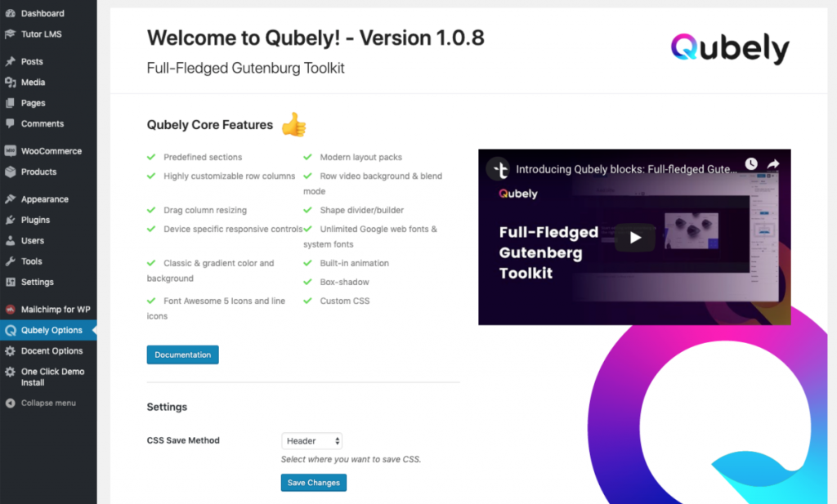This screenshot has width=837, height=504.
Task: Click the Mailchimp for WP icon
Action: [10, 310]
